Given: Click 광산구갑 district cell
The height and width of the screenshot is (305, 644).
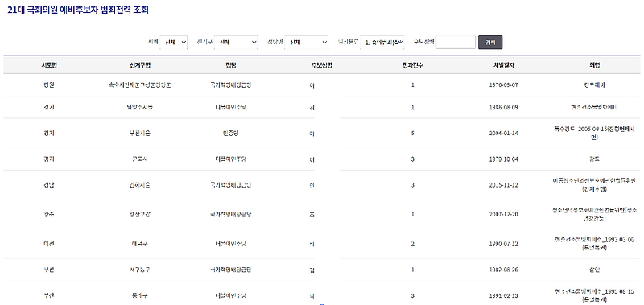Looking at the screenshot, I should (139, 214).
